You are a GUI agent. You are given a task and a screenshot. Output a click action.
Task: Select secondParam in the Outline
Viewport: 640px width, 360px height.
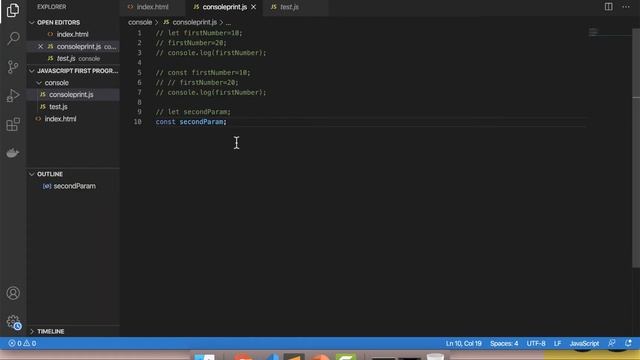pos(73,186)
